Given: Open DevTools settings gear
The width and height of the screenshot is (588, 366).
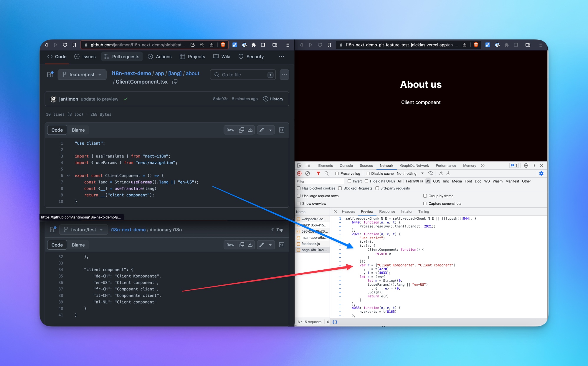Looking at the screenshot, I should pos(526,165).
